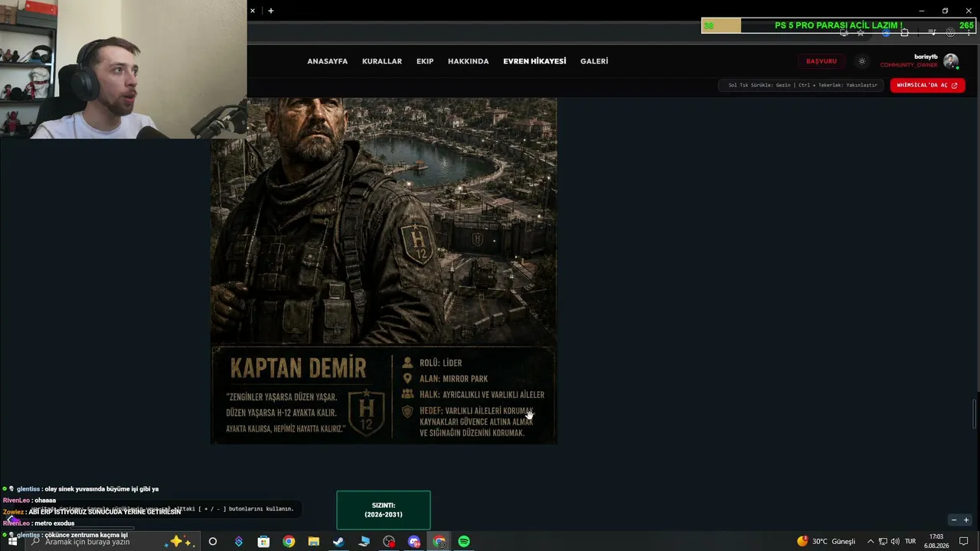
Task: Open Cortana circle icon on taskbar
Action: [213, 541]
